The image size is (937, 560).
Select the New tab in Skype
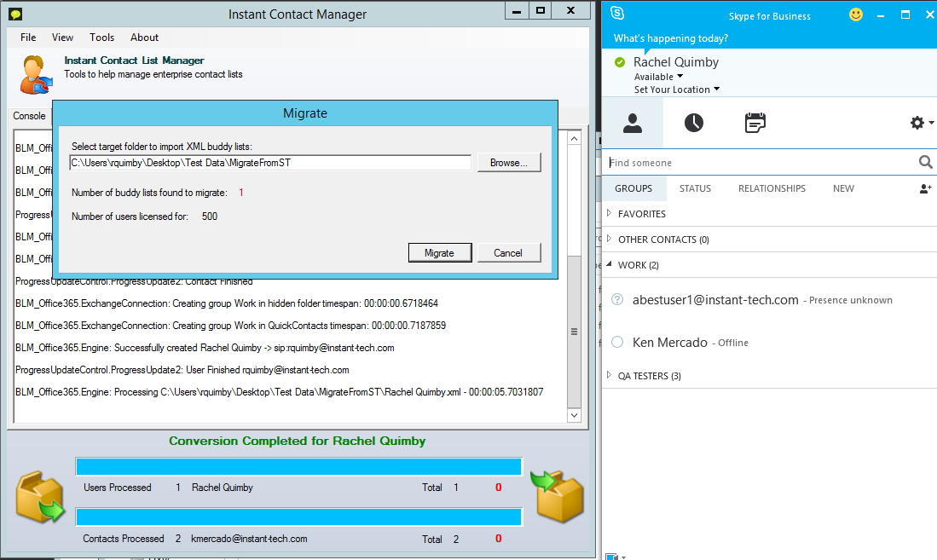click(843, 188)
